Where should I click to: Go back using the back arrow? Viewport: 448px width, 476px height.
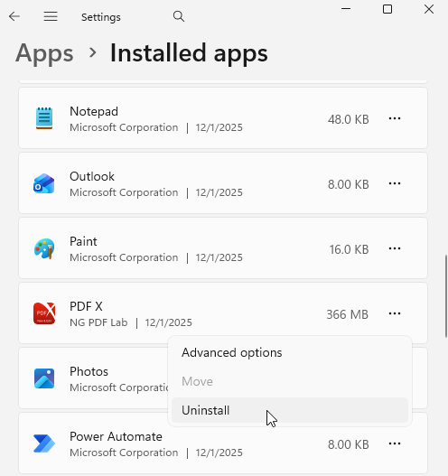click(14, 16)
